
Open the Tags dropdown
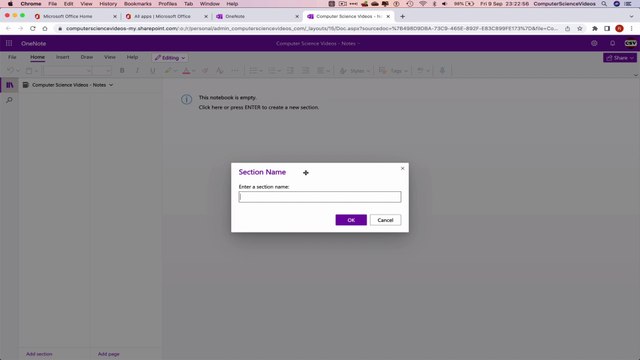tap(393, 71)
